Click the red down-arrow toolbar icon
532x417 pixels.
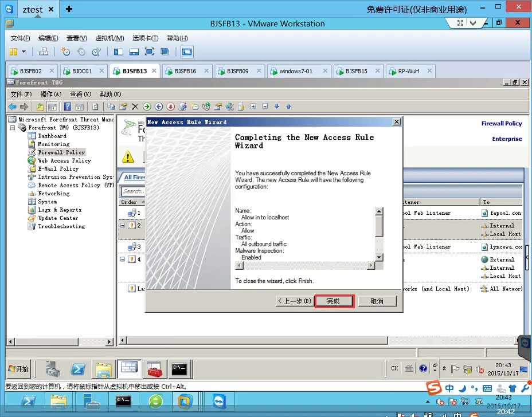click(x=170, y=107)
